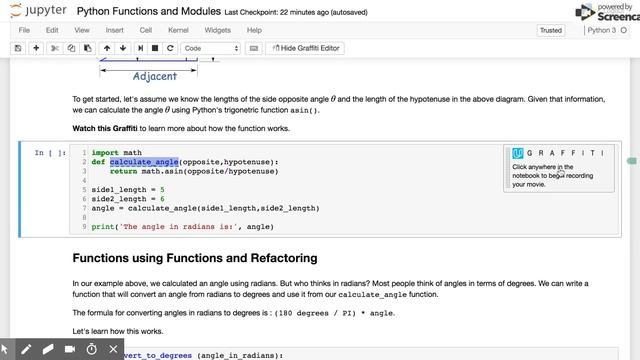Open the cell type Code dropdown
This screenshot has height=360, width=640.
coord(211,48)
